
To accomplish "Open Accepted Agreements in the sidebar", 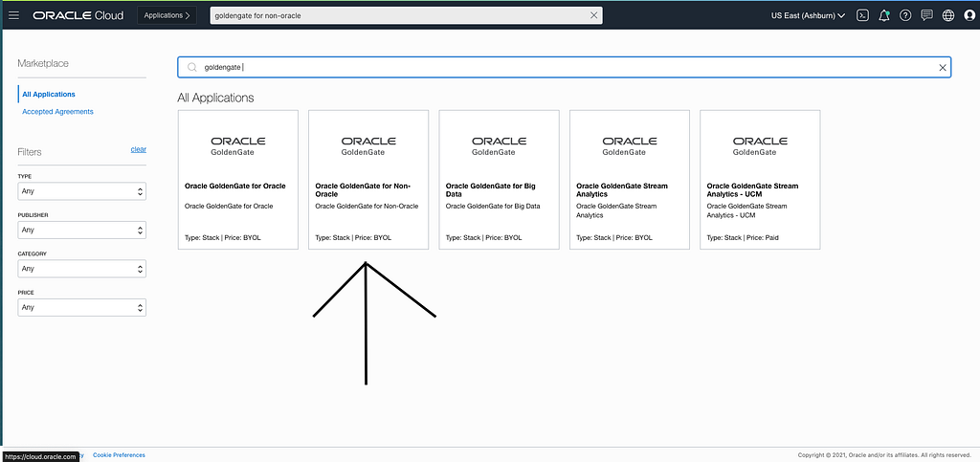I will pos(57,112).
